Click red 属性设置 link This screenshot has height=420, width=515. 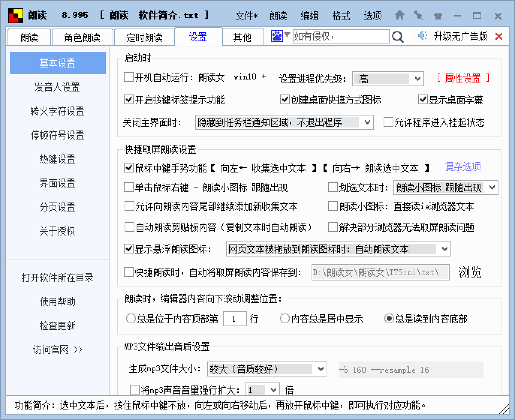(x=463, y=78)
